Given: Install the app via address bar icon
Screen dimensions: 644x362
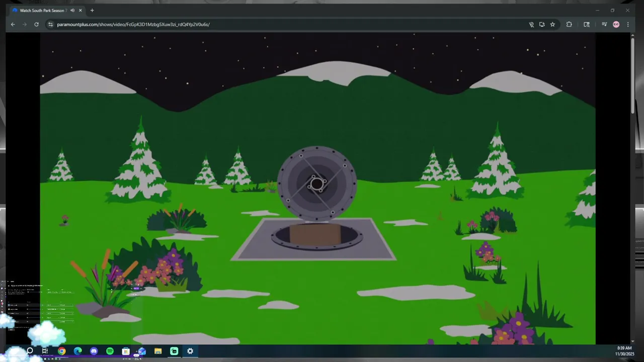Looking at the screenshot, I should (542, 24).
